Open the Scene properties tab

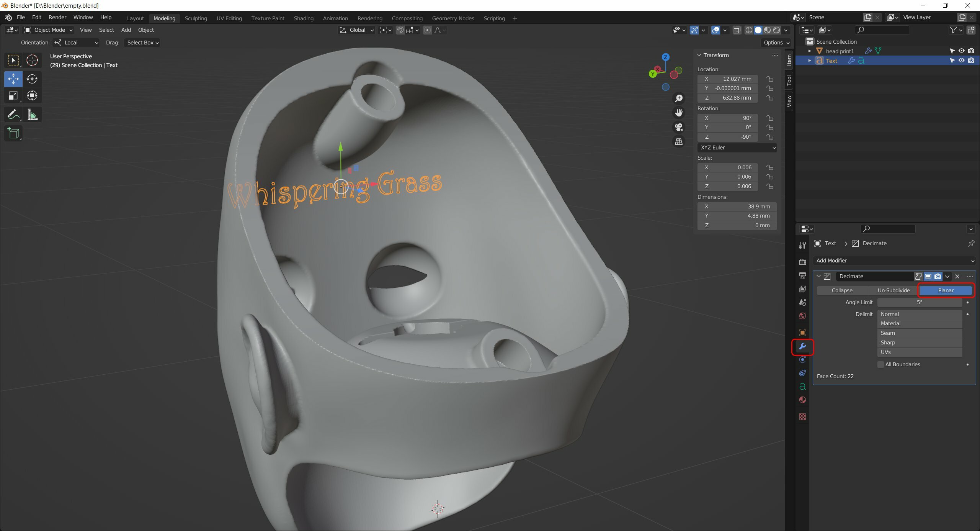click(802, 302)
